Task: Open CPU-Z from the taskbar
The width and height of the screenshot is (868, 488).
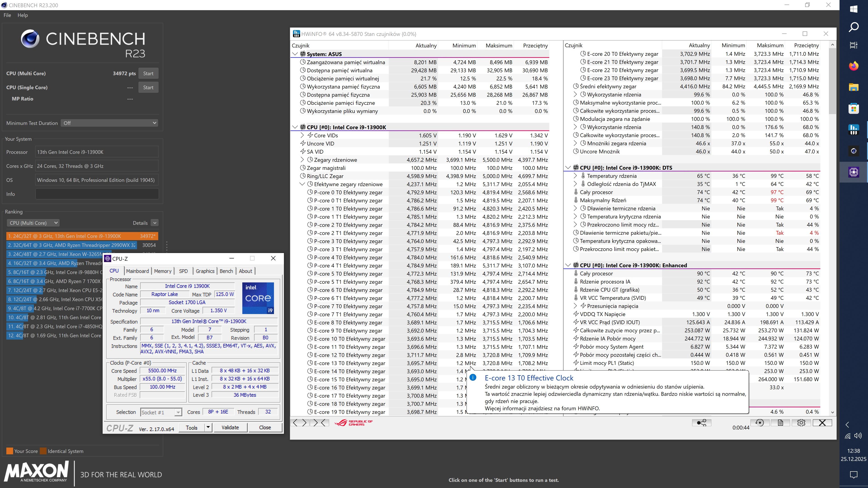Action: 853,172
